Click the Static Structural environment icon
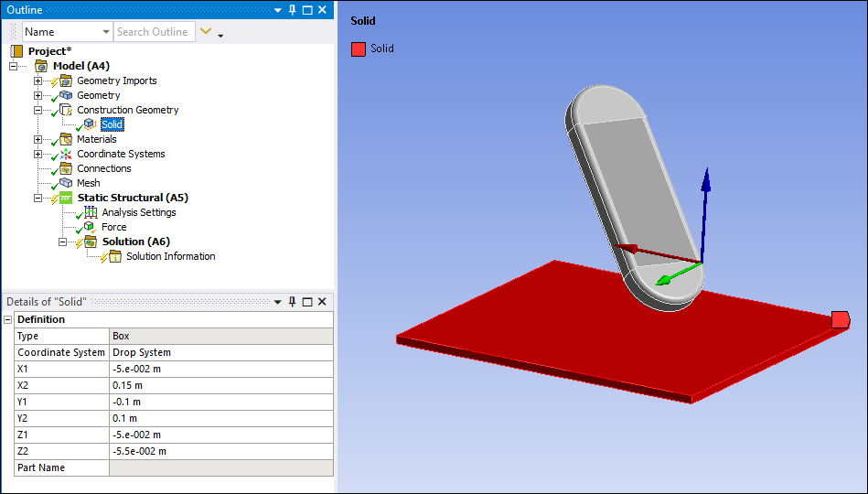Screen dimensions: 868x494 click(x=66, y=198)
